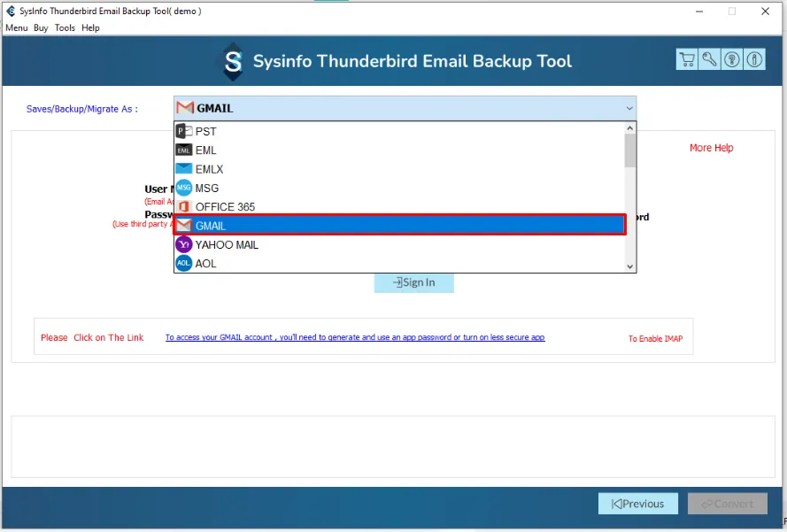Open the More Help link
787x532 pixels.
711,148
